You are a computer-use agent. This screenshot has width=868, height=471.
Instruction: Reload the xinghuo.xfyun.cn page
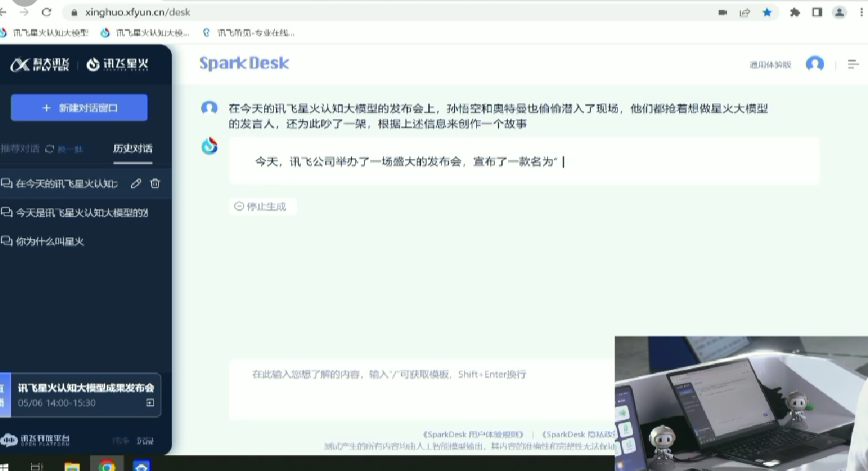click(x=46, y=12)
